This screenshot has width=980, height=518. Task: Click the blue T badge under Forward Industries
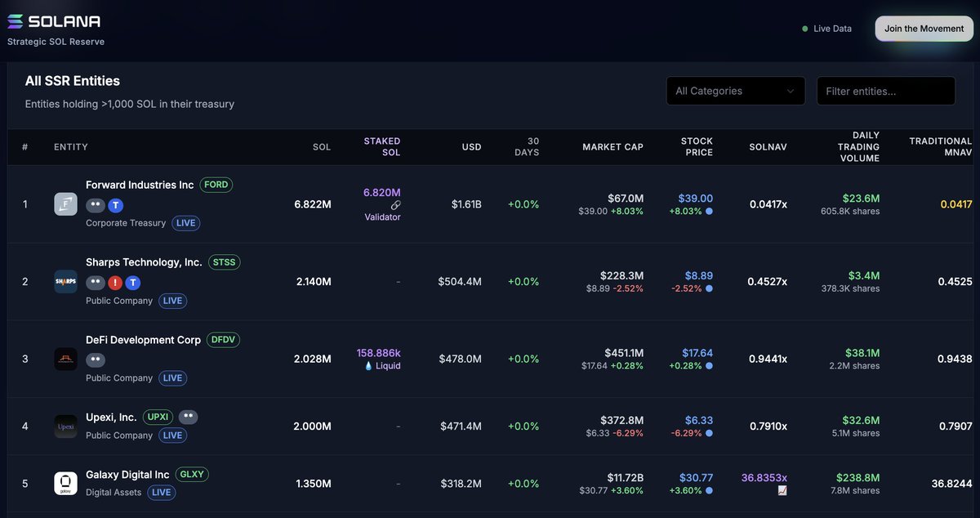pos(116,205)
